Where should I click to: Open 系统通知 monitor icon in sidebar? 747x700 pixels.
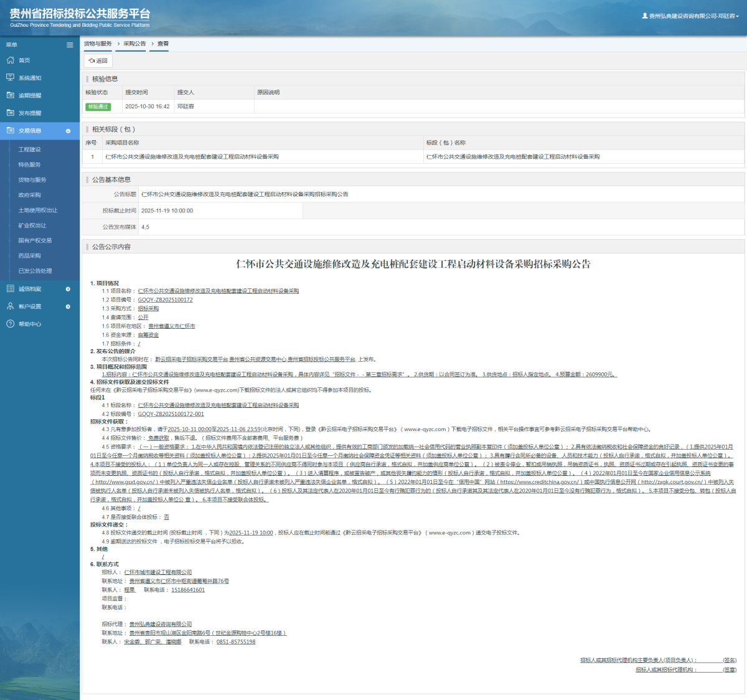10,78
